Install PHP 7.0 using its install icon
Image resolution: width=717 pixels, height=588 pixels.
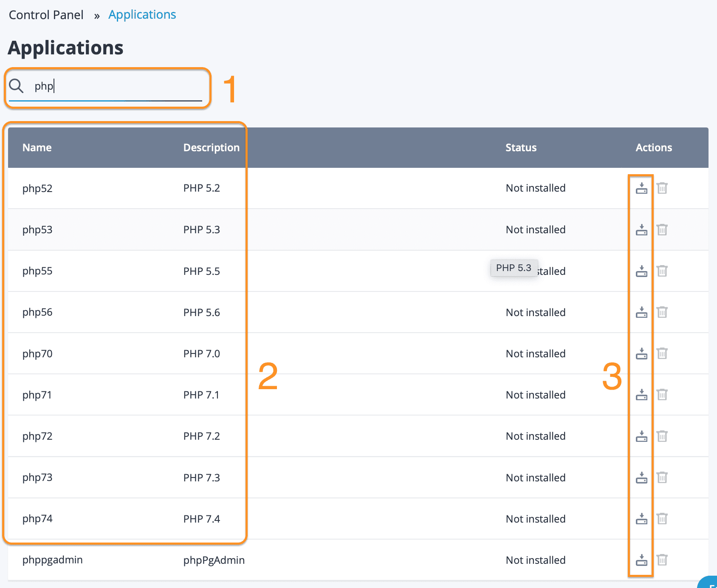pyautogui.click(x=641, y=353)
